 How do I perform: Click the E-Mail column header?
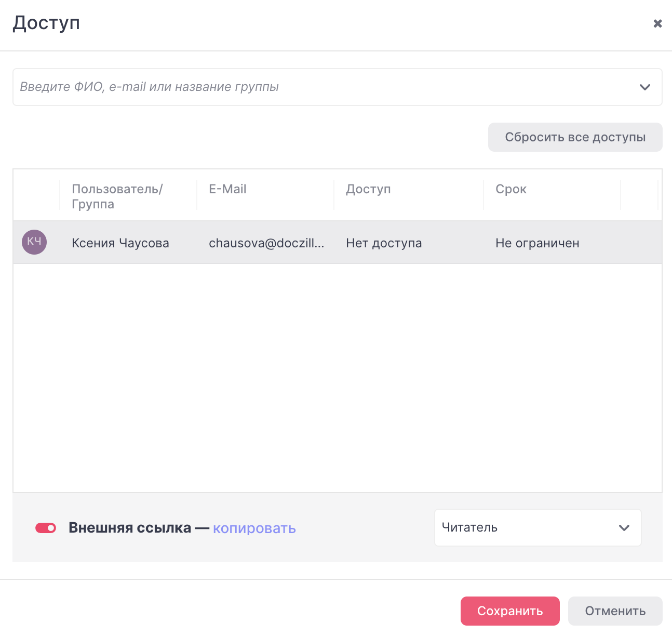[x=227, y=189]
